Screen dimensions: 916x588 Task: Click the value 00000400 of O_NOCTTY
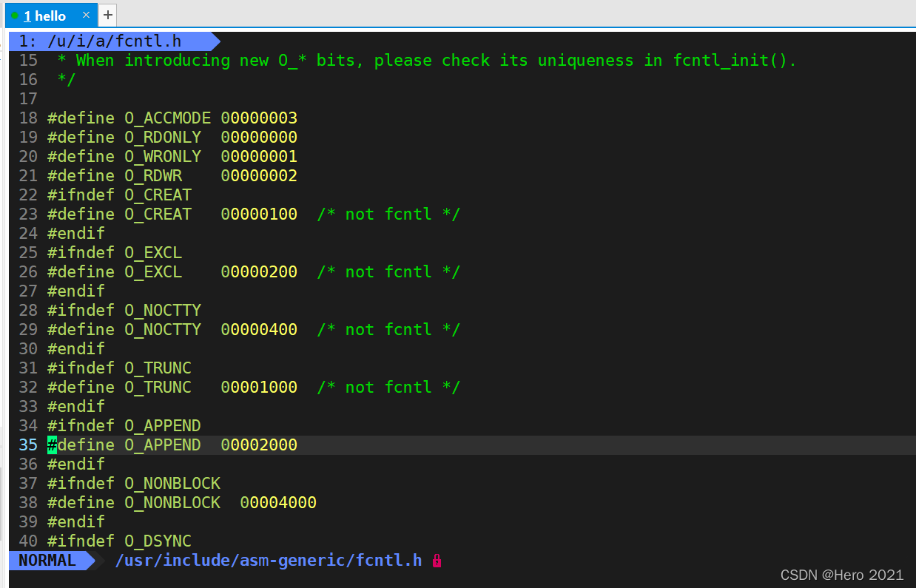pyautogui.click(x=259, y=329)
